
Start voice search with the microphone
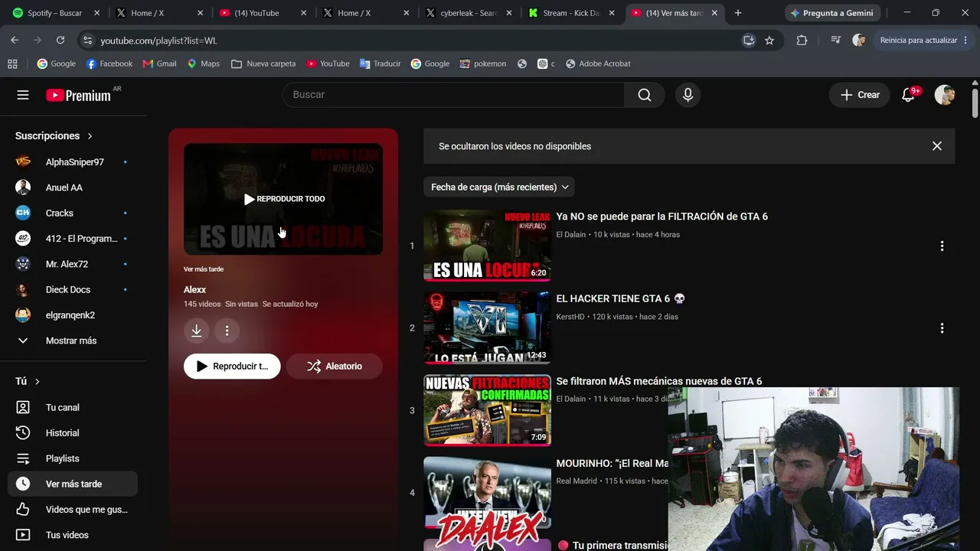click(x=688, y=95)
